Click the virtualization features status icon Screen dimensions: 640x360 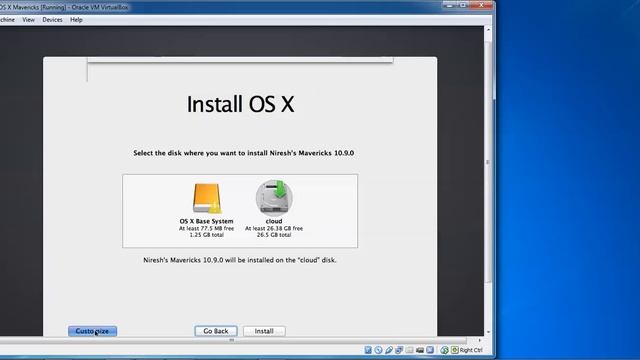[x=430, y=350]
